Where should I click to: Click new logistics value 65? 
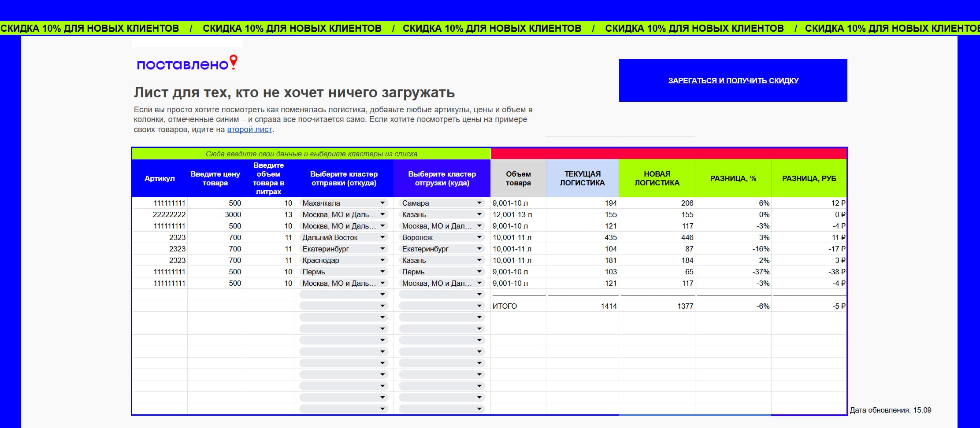(x=657, y=272)
